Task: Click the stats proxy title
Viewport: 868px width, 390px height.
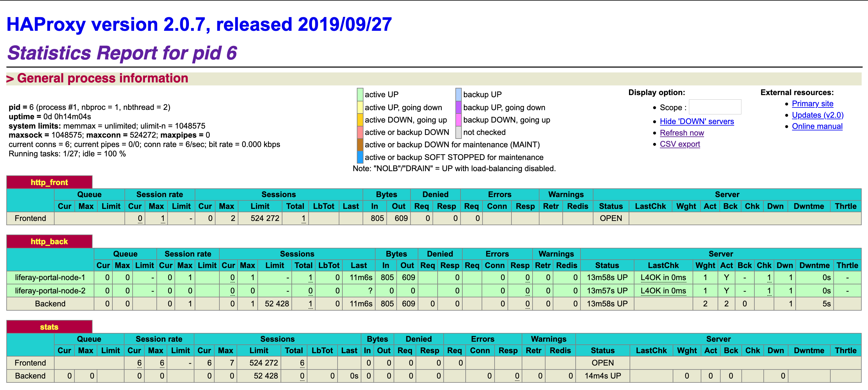Action: tap(49, 327)
